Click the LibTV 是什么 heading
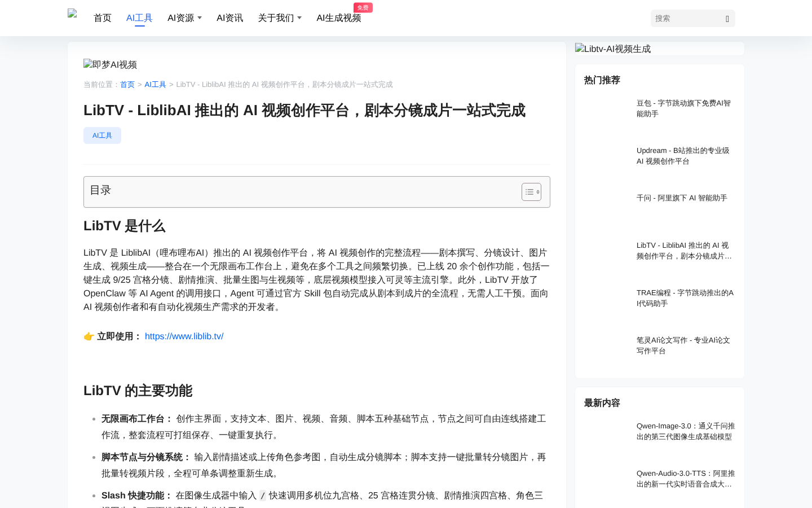The height and width of the screenshot is (508, 812). (x=124, y=226)
